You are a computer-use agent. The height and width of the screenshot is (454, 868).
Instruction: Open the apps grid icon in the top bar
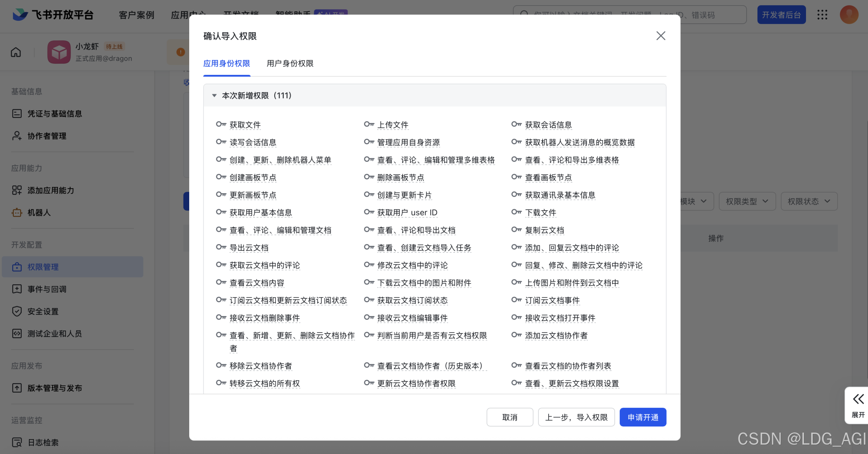[x=822, y=15]
